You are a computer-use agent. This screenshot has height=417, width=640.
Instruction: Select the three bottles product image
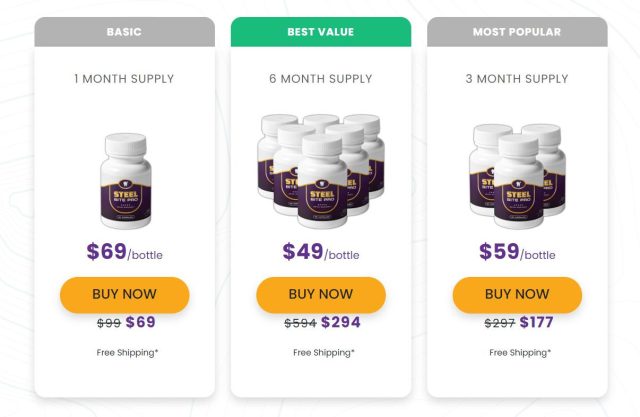click(517, 176)
